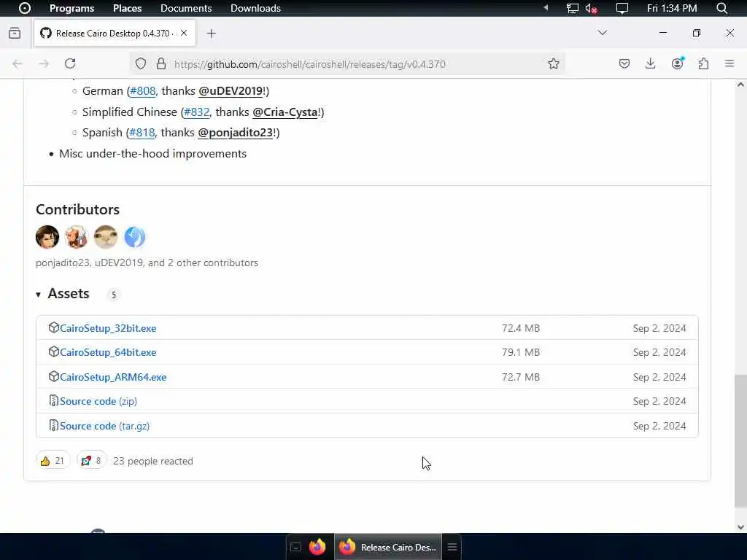747x560 pixels.
Task: Open the Firefox application hamburger menu
Action: click(729, 64)
